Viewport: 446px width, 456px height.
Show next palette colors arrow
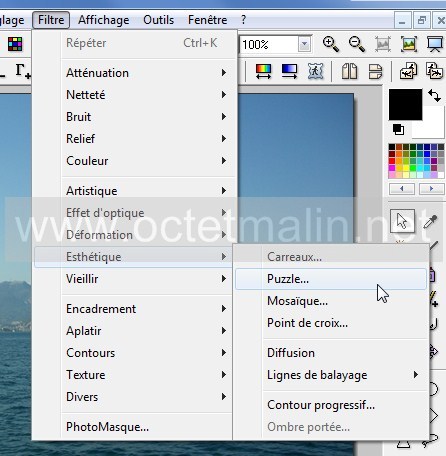click(432, 189)
